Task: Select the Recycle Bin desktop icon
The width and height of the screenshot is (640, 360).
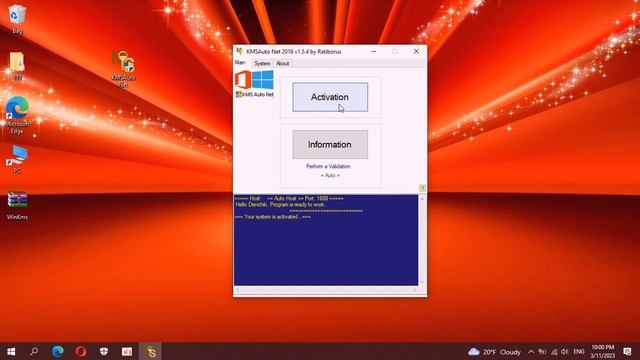Action: (17, 18)
